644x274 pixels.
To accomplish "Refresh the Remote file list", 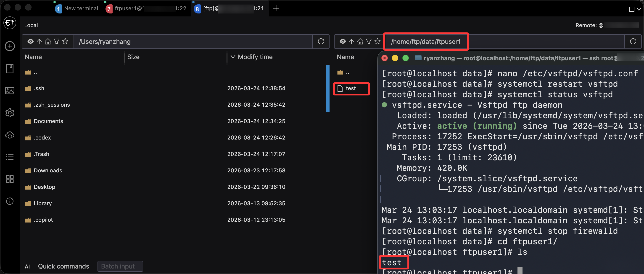I will point(633,41).
